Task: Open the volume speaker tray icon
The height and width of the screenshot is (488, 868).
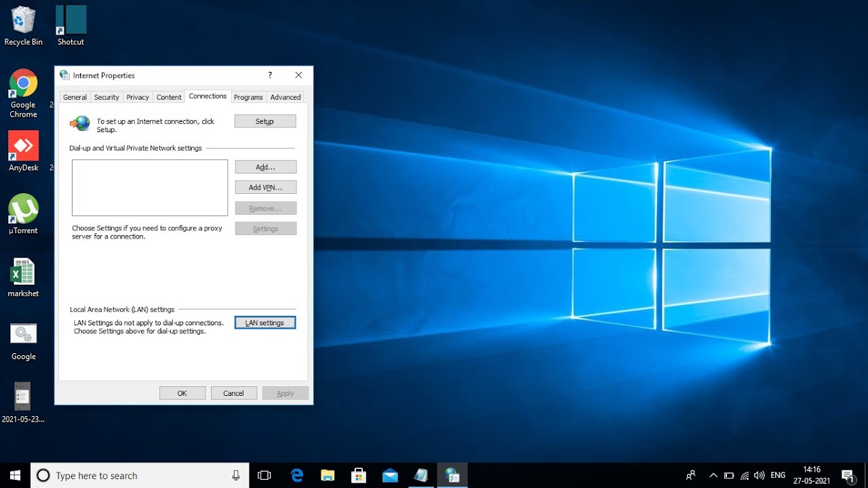Action: (759, 475)
